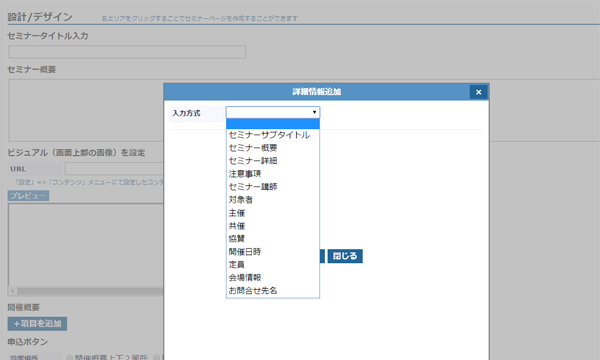Image resolution: width=600 pixels, height=360 pixels.
Task: Open the 入力方式 dropdown arrow
Action: tap(314, 112)
